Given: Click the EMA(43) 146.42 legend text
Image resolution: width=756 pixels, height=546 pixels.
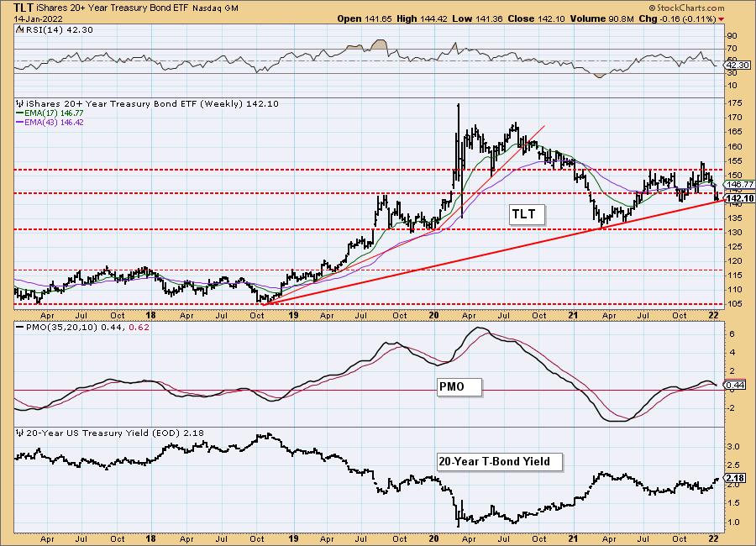Looking at the screenshot, I should (x=54, y=122).
